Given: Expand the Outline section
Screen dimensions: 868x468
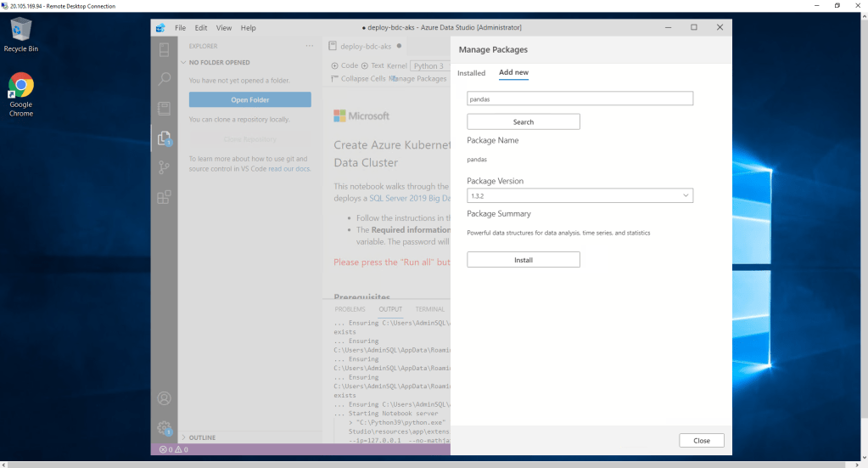Looking at the screenshot, I should pyautogui.click(x=202, y=437).
